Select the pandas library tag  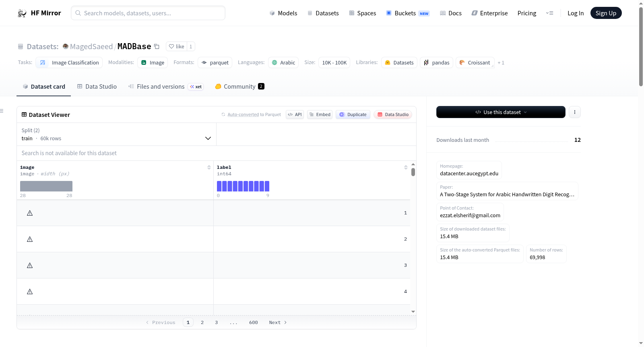pos(437,63)
